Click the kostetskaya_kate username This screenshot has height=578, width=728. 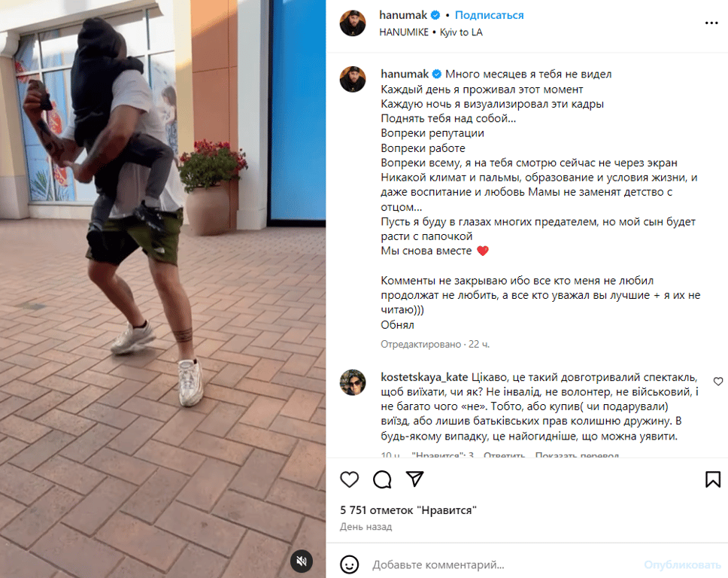coord(424,377)
